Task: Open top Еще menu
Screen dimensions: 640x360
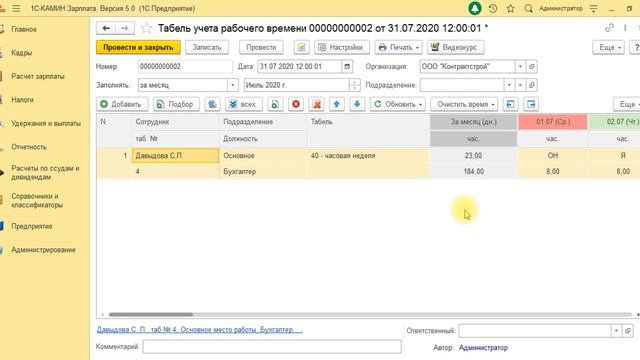Action: coord(609,47)
